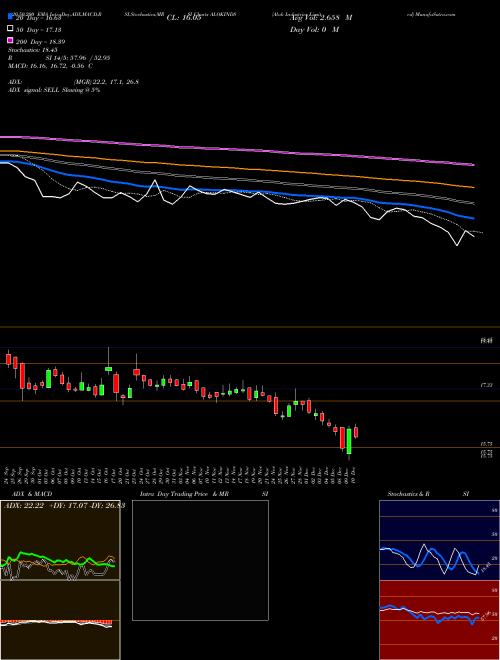Click the blue 20 Day legend swatch
The height and width of the screenshot is (660, 500).
[x=10, y=17]
